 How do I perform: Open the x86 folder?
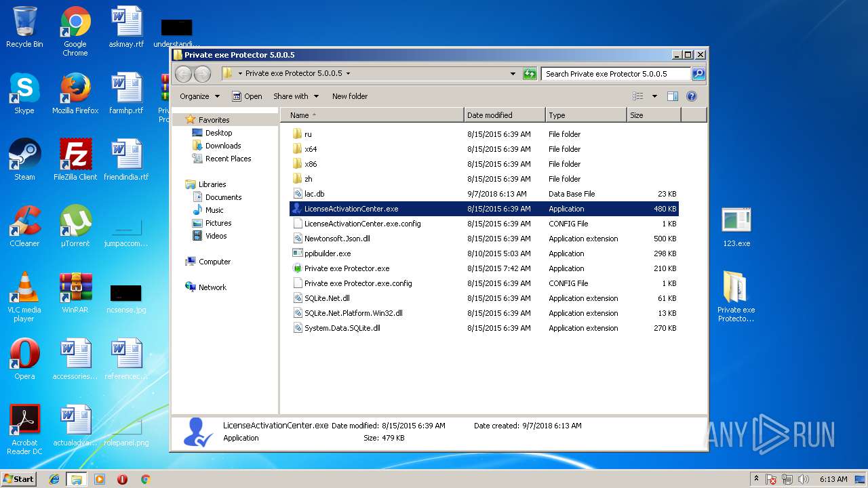484,164
